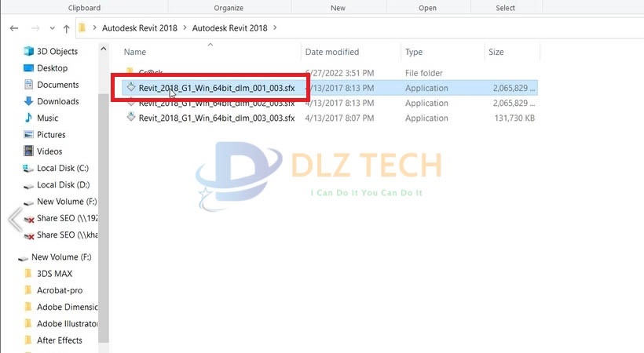Sort files by Date modified column
The width and height of the screenshot is (644, 353).
[x=332, y=52]
